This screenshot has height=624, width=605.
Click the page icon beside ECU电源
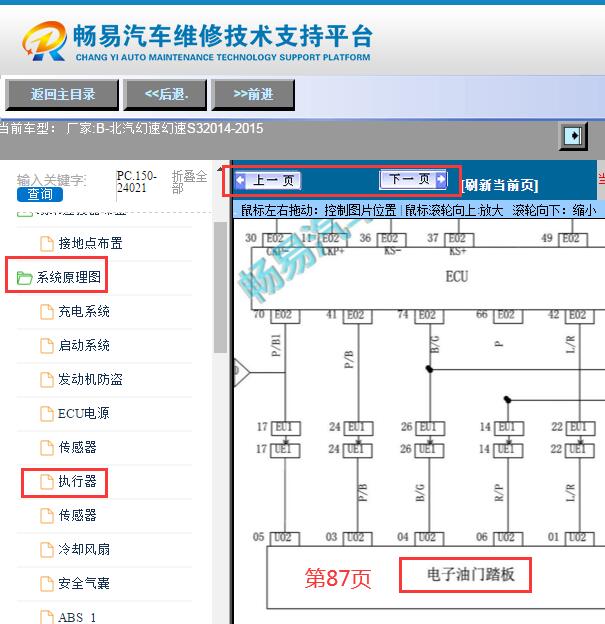click(x=47, y=414)
